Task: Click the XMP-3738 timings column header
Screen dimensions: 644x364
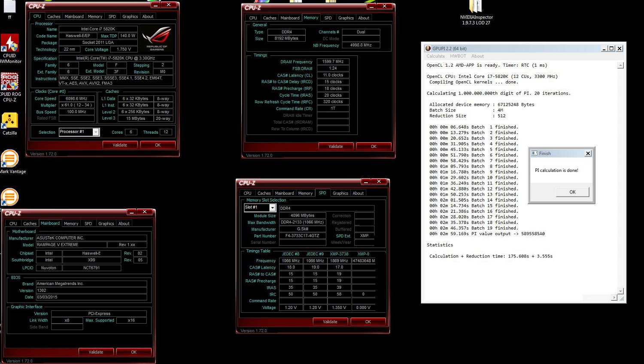Action: coord(339,254)
